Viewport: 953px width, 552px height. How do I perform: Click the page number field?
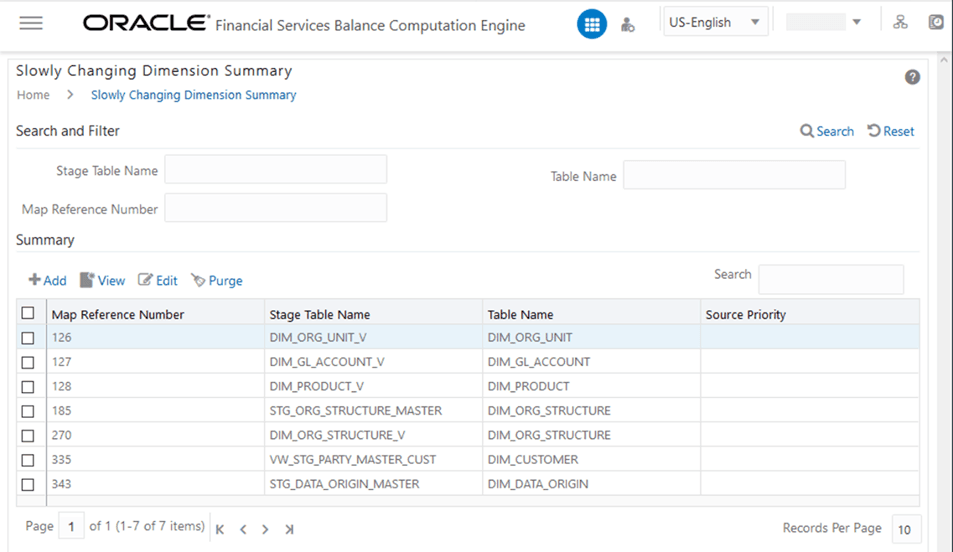71,526
